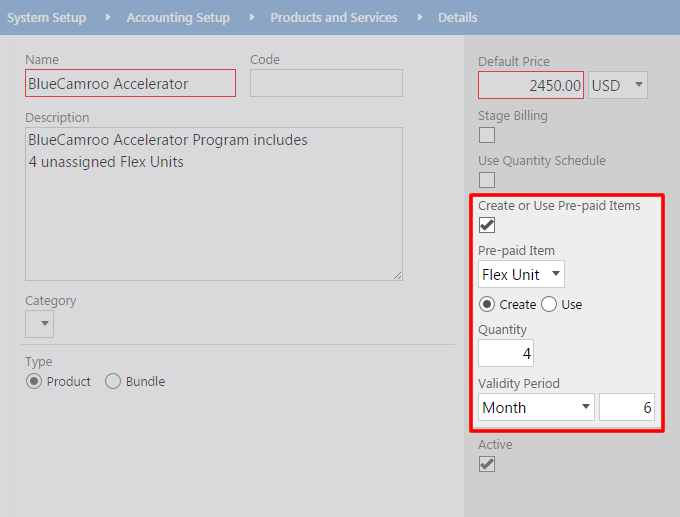Click the System Setup breadcrumb
The image size is (680, 517).
46,18
